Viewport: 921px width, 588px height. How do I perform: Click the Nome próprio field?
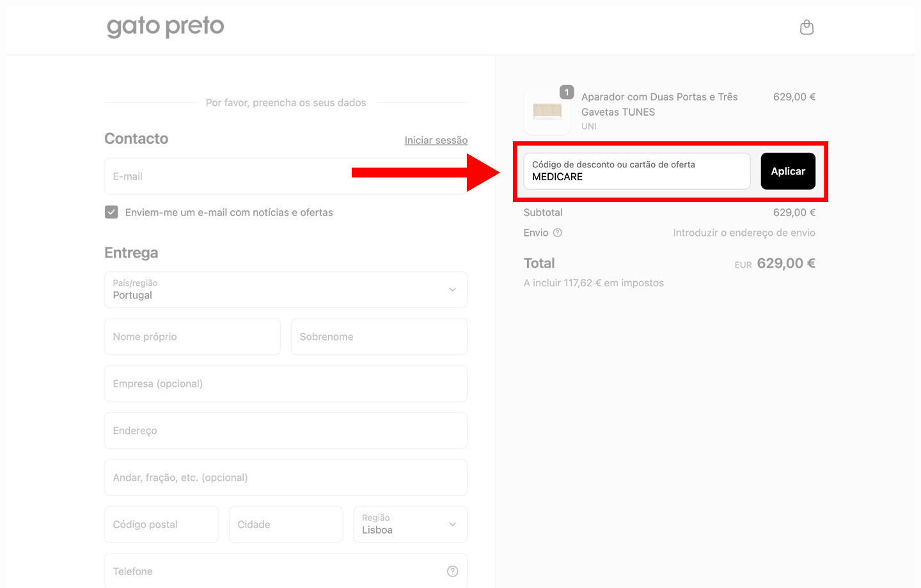(x=192, y=337)
